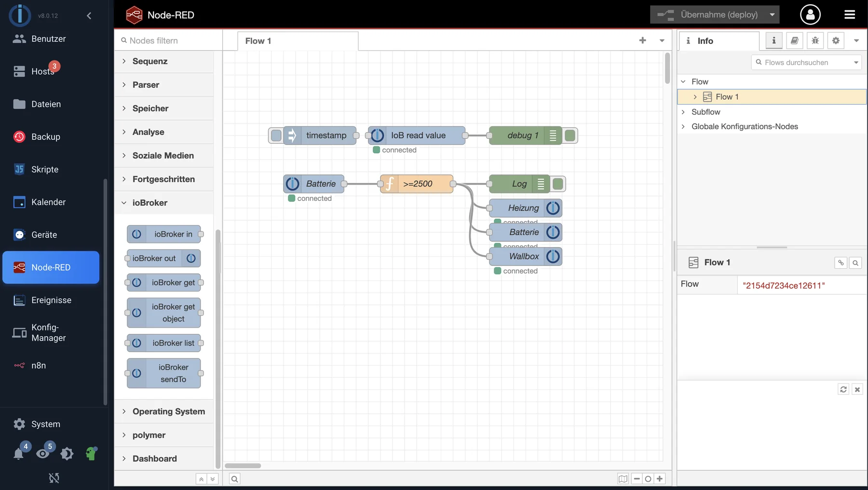Open n8n in the sidebar
Viewport: 868px width, 490px height.
51,366
